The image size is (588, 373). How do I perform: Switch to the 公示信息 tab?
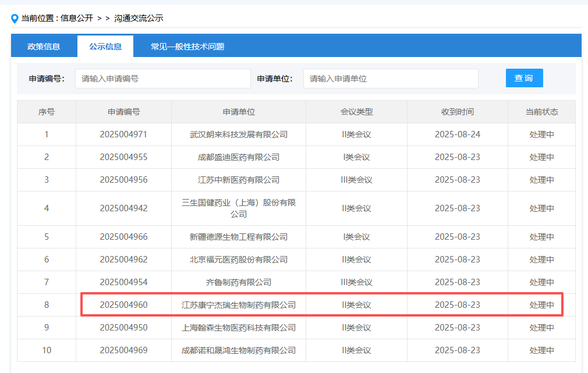pyautogui.click(x=105, y=47)
